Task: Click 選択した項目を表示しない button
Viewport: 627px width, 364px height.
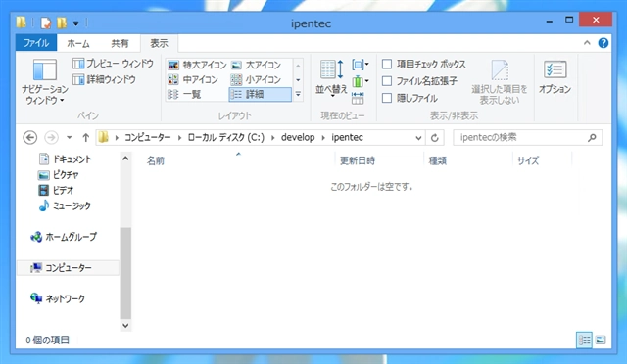Action: [x=499, y=82]
